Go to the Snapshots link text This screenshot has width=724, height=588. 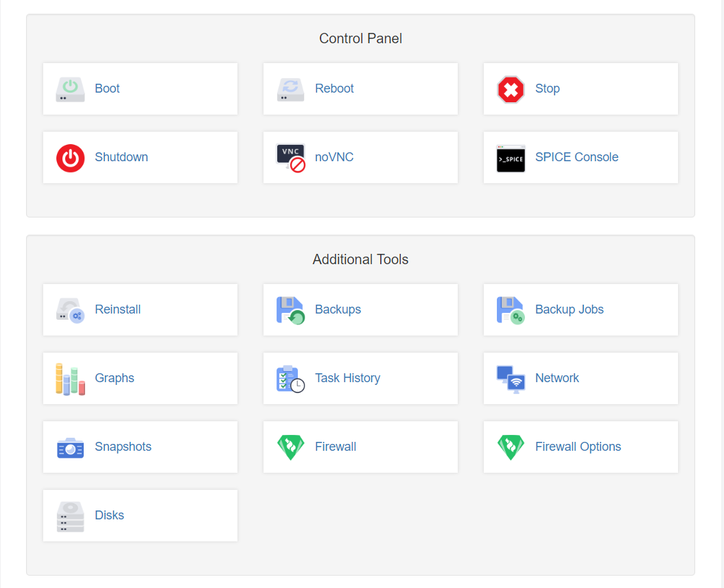tap(124, 446)
